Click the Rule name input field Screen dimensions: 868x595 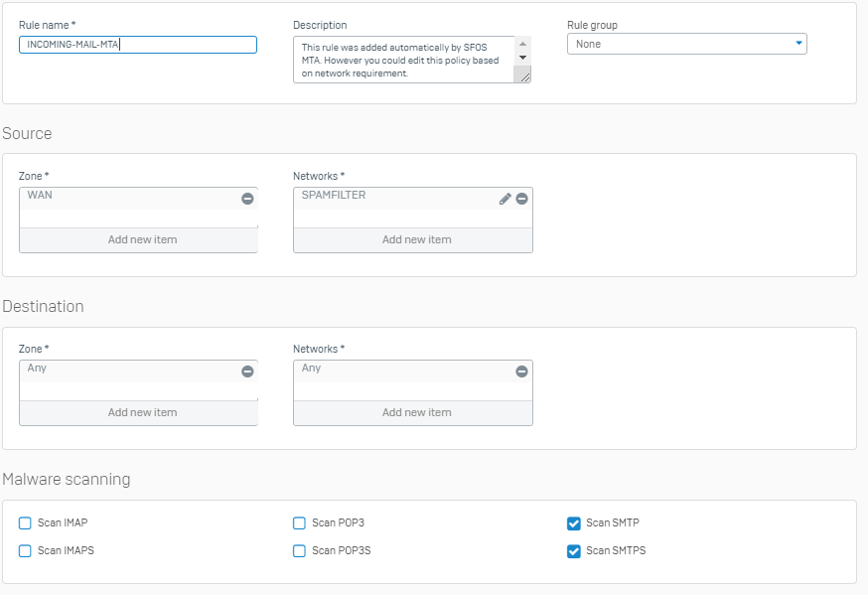click(x=138, y=45)
